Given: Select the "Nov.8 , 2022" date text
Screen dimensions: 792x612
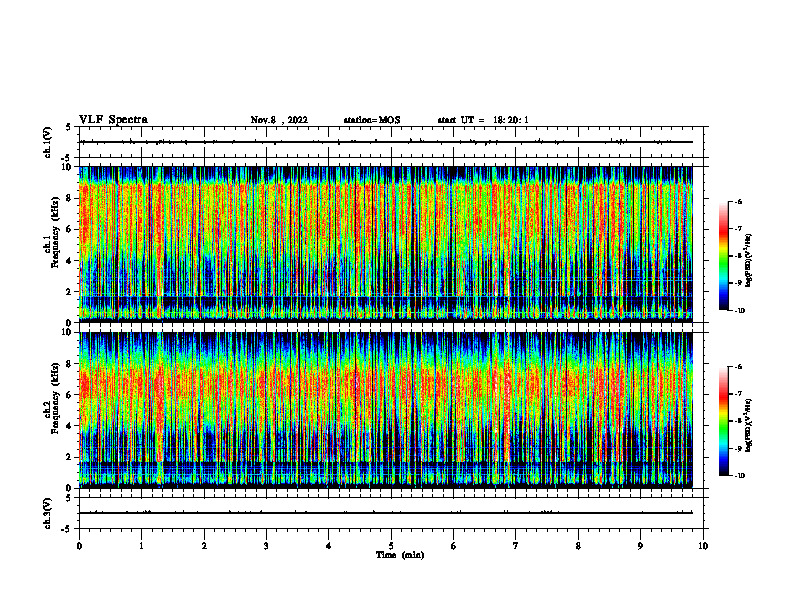Looking at the screenshot, I should (x=279, y=120).
